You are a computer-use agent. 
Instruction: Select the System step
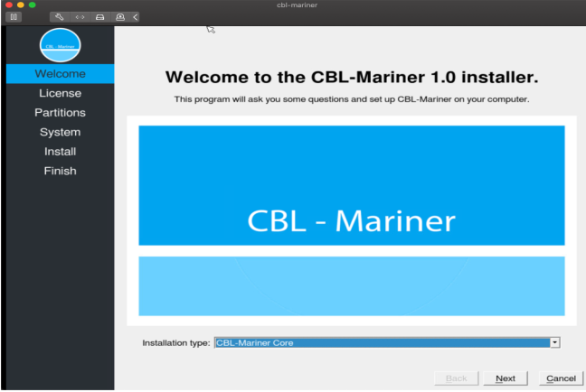click(x=61, y=132)
